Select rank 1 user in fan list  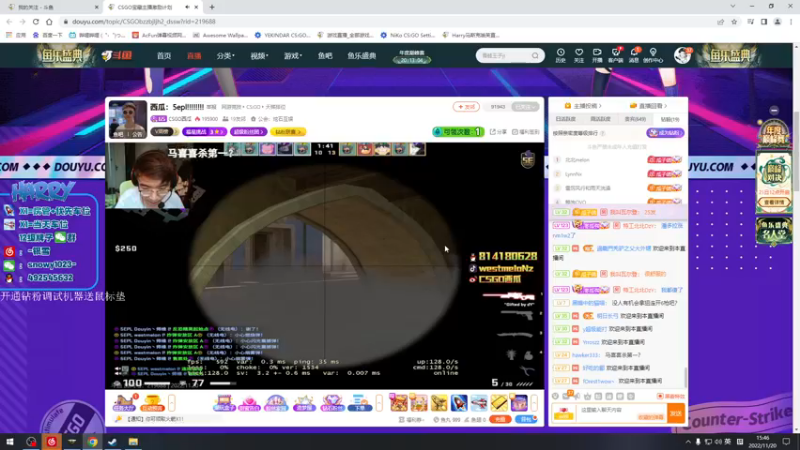pyautogui.click(x=618, y=160)
